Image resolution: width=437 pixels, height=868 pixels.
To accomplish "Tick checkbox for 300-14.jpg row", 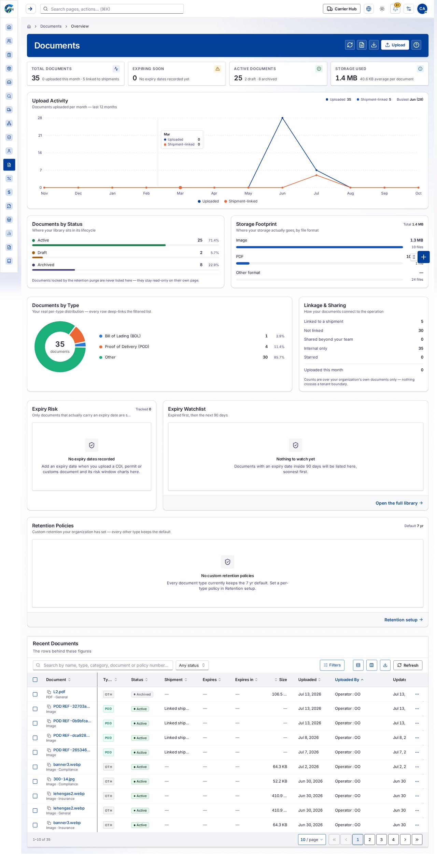I will tap(35, 781).
